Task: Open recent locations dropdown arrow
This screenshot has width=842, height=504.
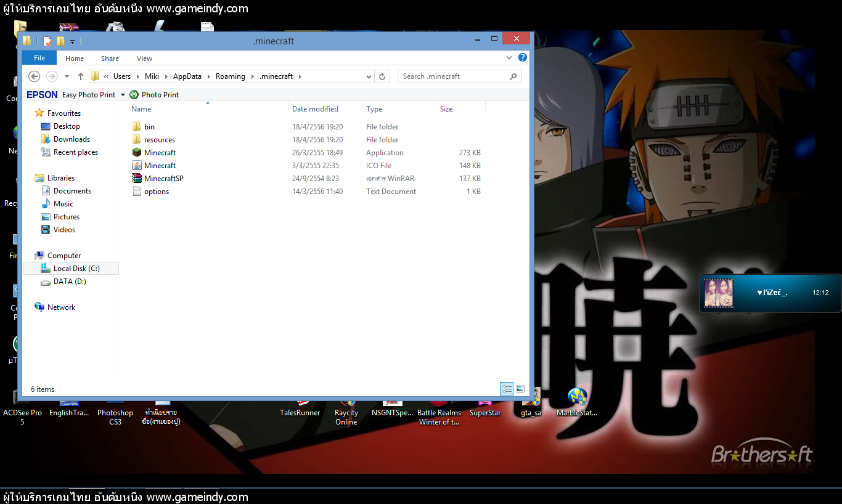Action: 67,76
